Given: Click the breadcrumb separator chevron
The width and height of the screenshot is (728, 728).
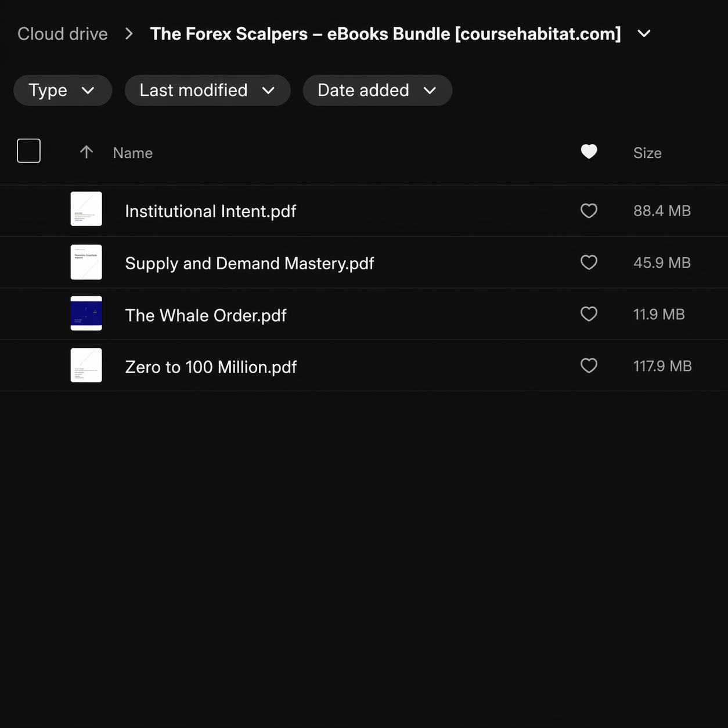Looking at the screenshot, I should click(x=129, y=34).
